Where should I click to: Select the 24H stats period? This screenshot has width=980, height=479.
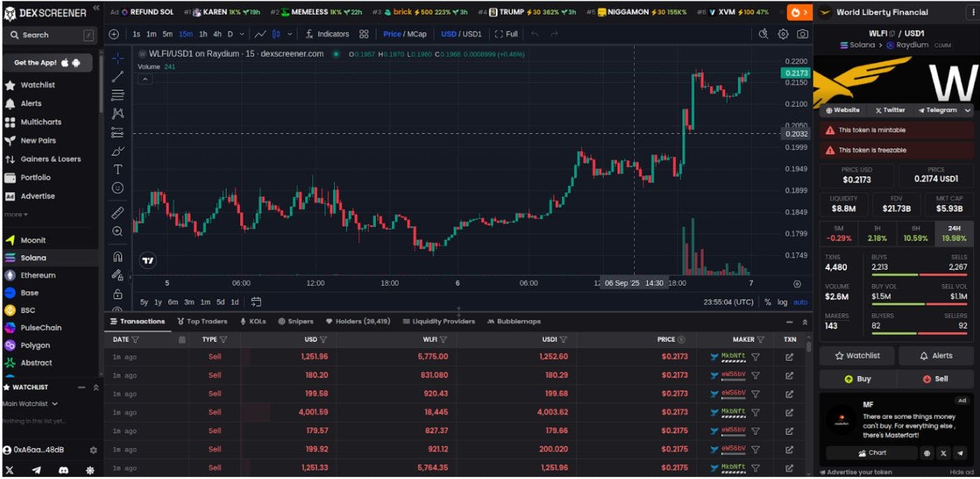(953, 234)
